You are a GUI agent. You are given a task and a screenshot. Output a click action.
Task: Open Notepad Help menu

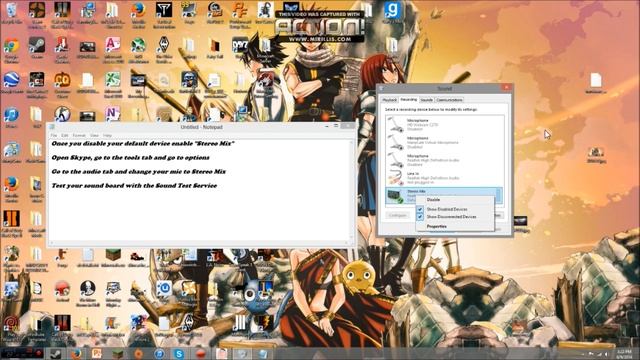(x=107, y=135)
